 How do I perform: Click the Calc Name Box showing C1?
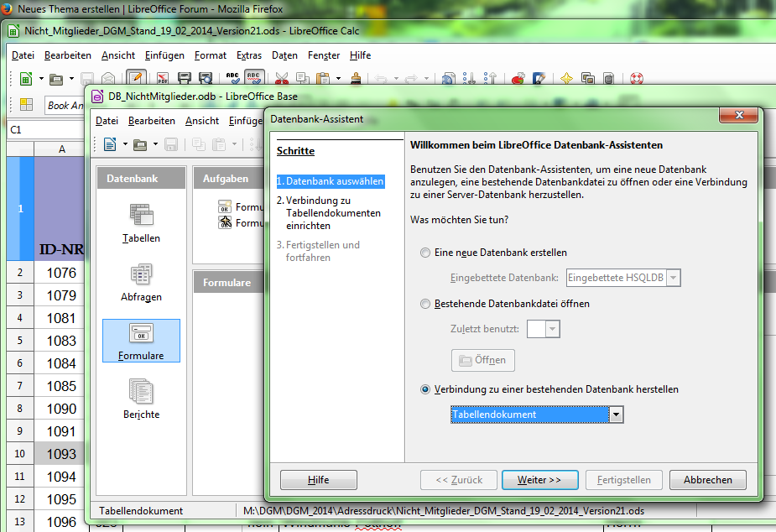click(45, 130)
